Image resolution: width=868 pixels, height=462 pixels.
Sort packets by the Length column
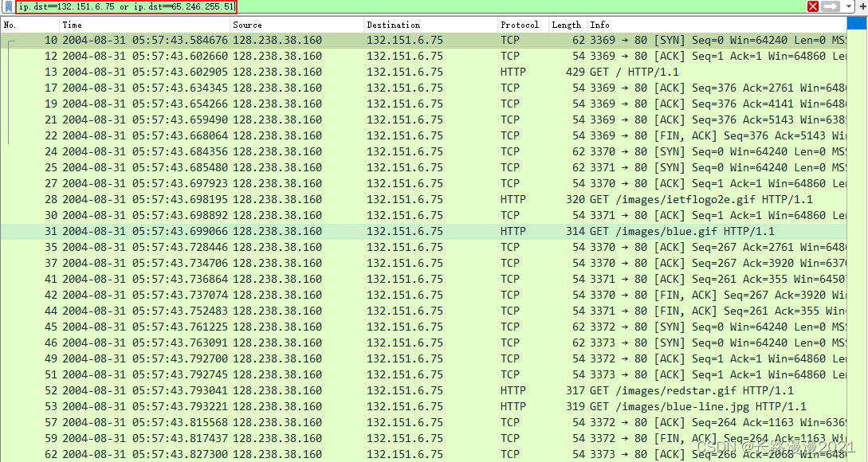point(568,25)
